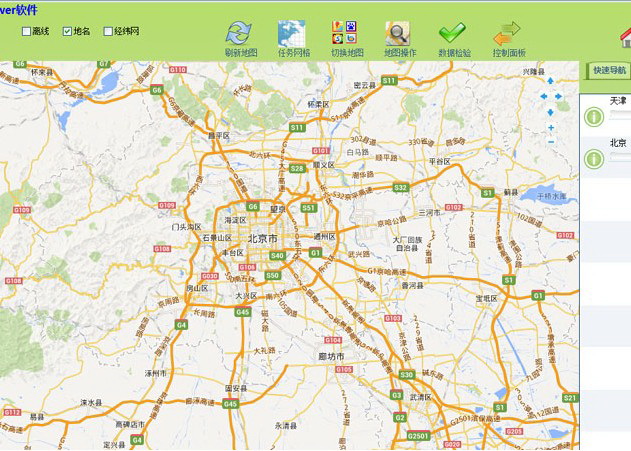Image resolution: width=631 pixels, height=451 pixels.
Task: Click the 门头沟区 label on map
Action: [x=186, y=227]
